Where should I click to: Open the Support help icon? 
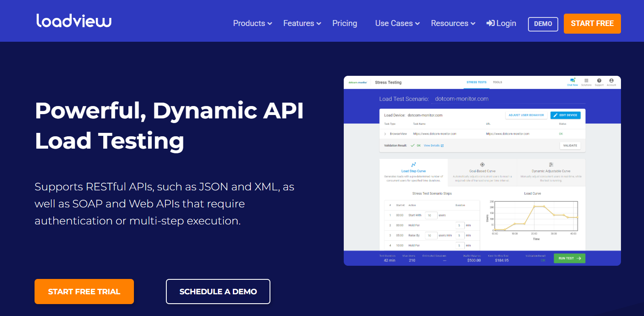599,82
